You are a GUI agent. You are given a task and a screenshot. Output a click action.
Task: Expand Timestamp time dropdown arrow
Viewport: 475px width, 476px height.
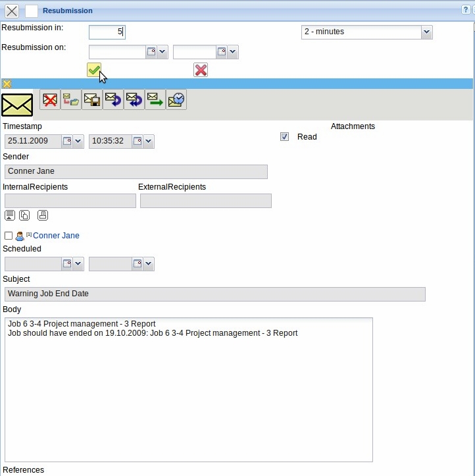click(x=148, y=141)
